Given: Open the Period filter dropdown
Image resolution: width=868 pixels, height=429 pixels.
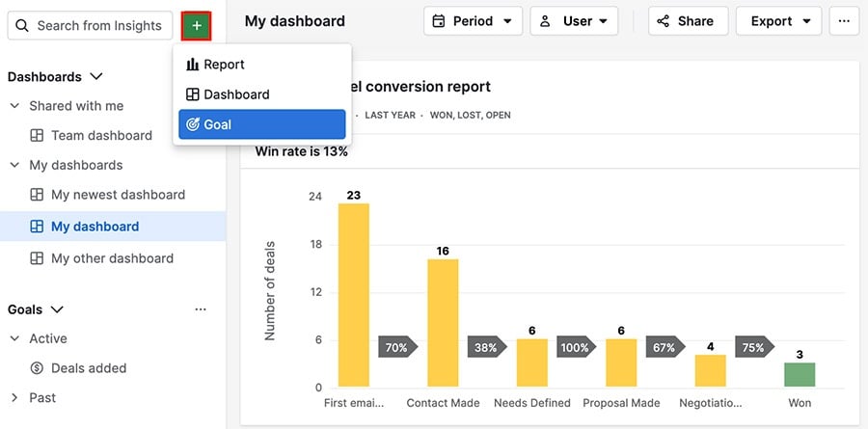Looking at the screenshot, I should tap(473, 21).
